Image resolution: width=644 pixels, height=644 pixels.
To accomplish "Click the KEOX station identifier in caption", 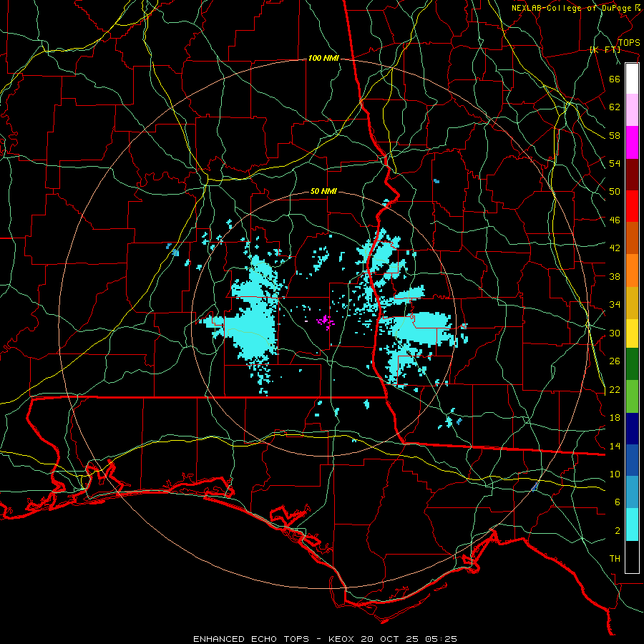I will [x=343, y=639].
